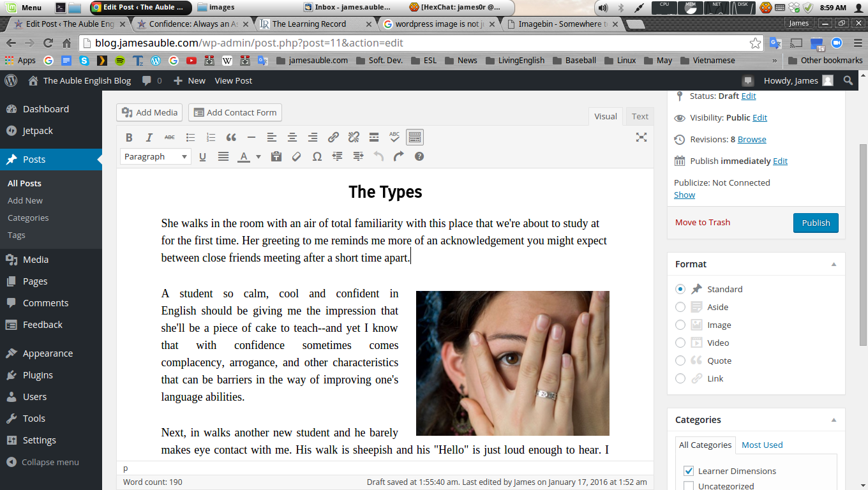
Task: Click Move to Trash link
Action: coord(703,222)
